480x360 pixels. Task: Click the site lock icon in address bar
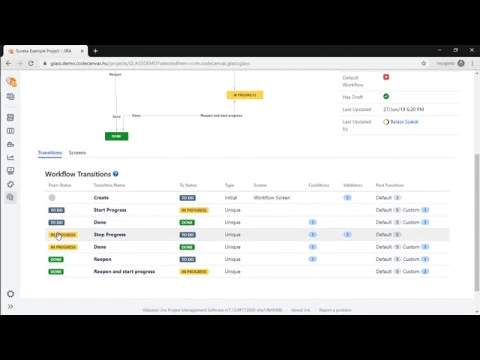(x=45, y=63)
